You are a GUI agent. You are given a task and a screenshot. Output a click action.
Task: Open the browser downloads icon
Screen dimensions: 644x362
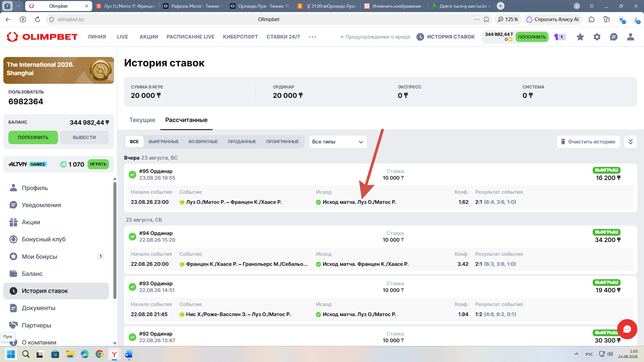(636, 20)
